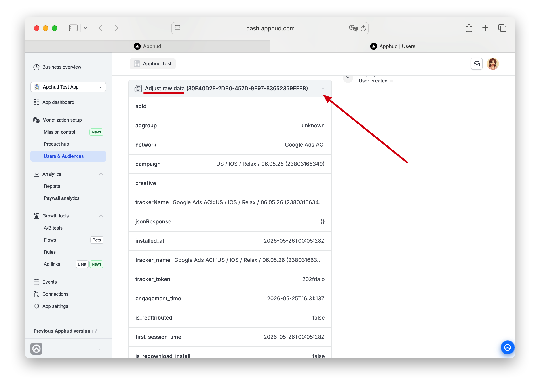Click the Apphud logo at sidebar bottom
540x392 pixels.
point(36,349)
